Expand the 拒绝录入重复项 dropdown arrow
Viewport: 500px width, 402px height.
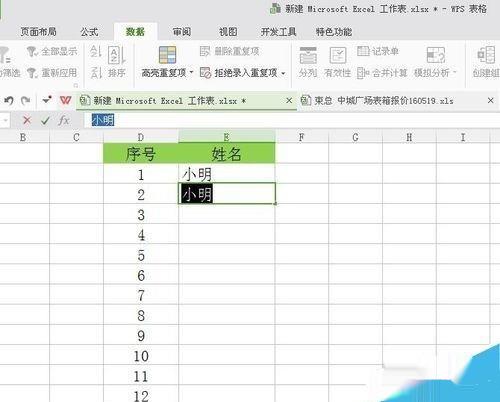pos(283,73)
